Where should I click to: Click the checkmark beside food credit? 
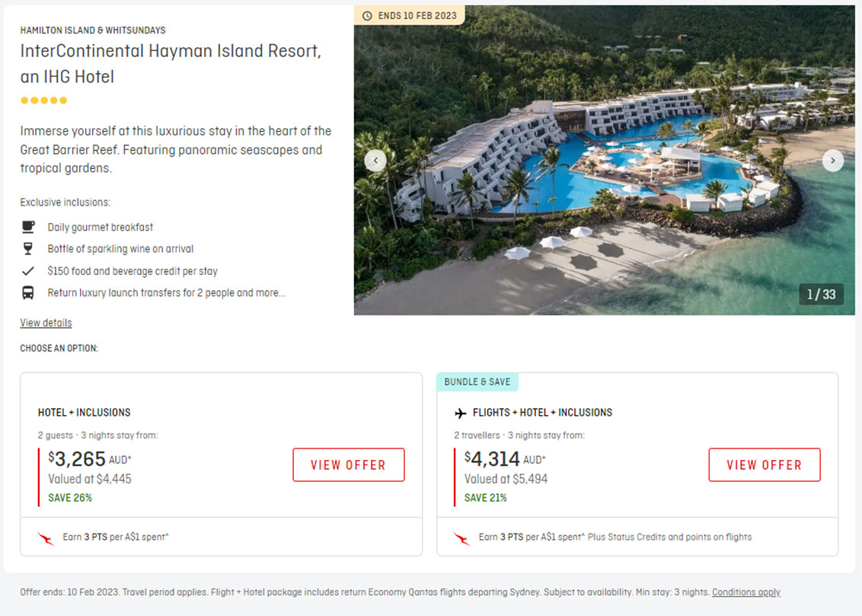(x=28, y=271)
